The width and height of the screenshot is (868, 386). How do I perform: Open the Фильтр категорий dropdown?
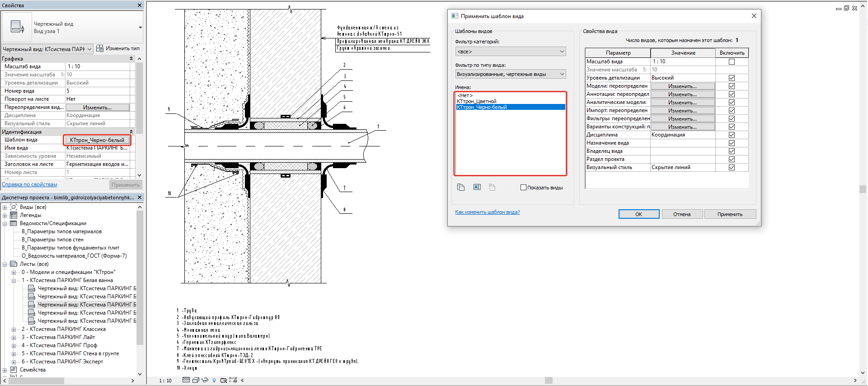click(511, 52)
